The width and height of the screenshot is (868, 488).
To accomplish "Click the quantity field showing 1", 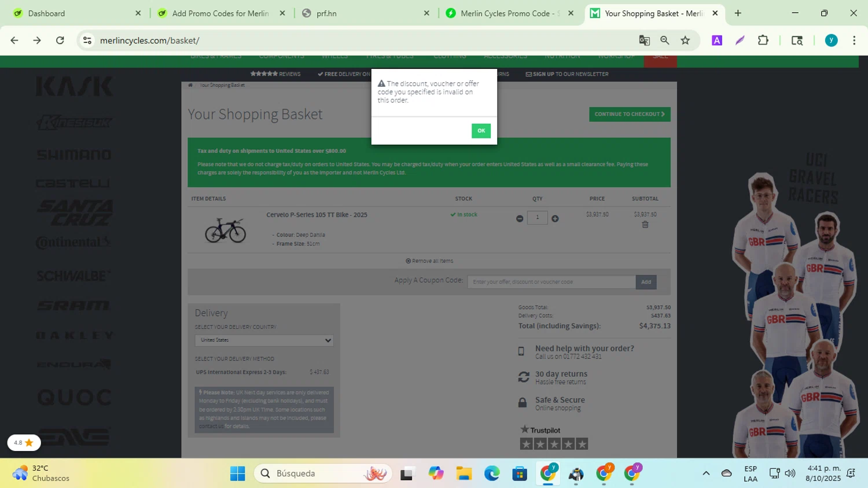I will (538, 218).
